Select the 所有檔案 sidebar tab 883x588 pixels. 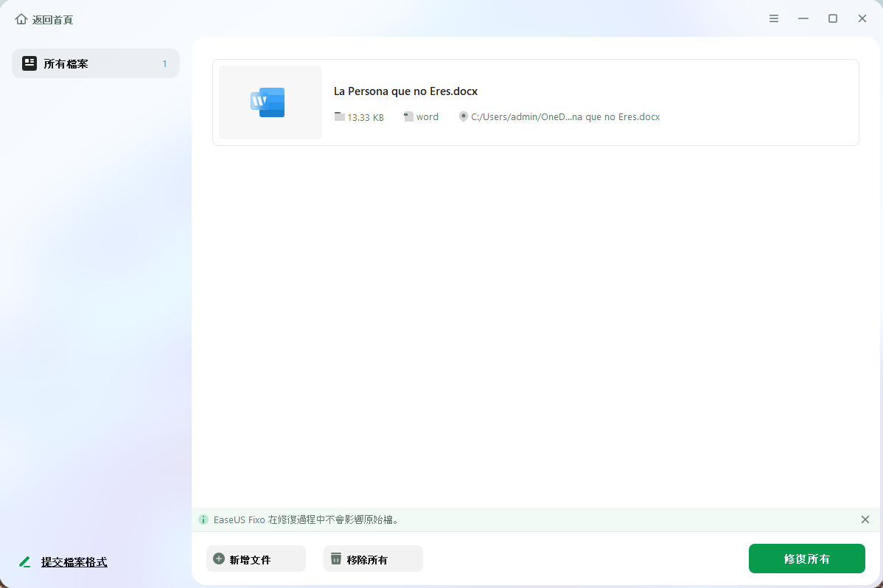[x=96, y=63]
